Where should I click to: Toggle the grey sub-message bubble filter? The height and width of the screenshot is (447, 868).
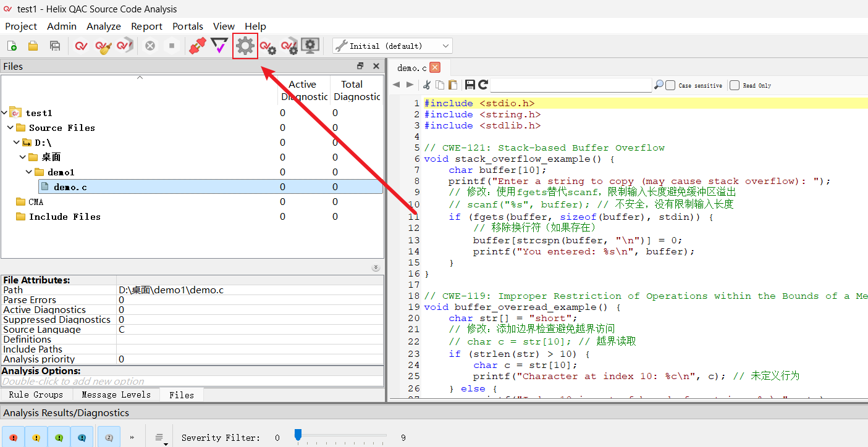click(109, 437)
